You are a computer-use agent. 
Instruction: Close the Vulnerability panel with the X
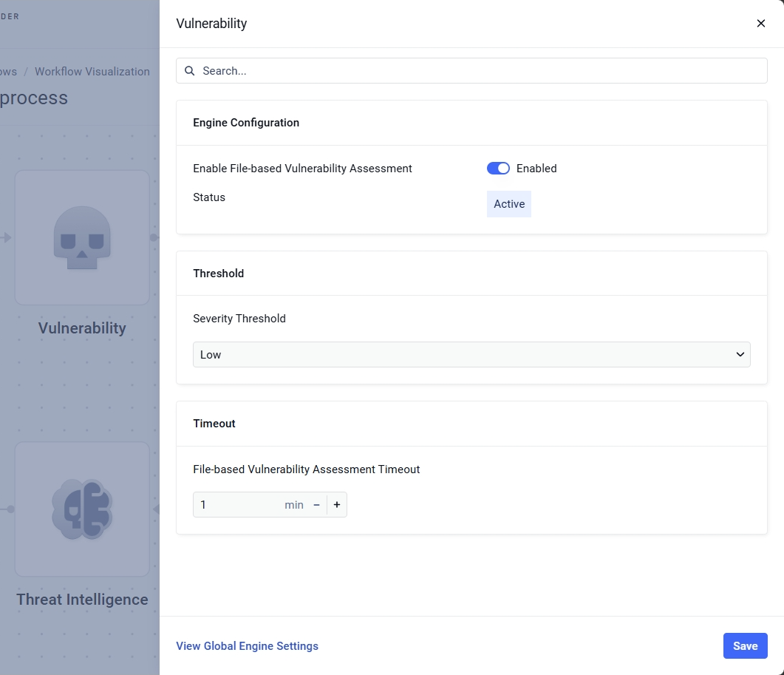point(760,24)
